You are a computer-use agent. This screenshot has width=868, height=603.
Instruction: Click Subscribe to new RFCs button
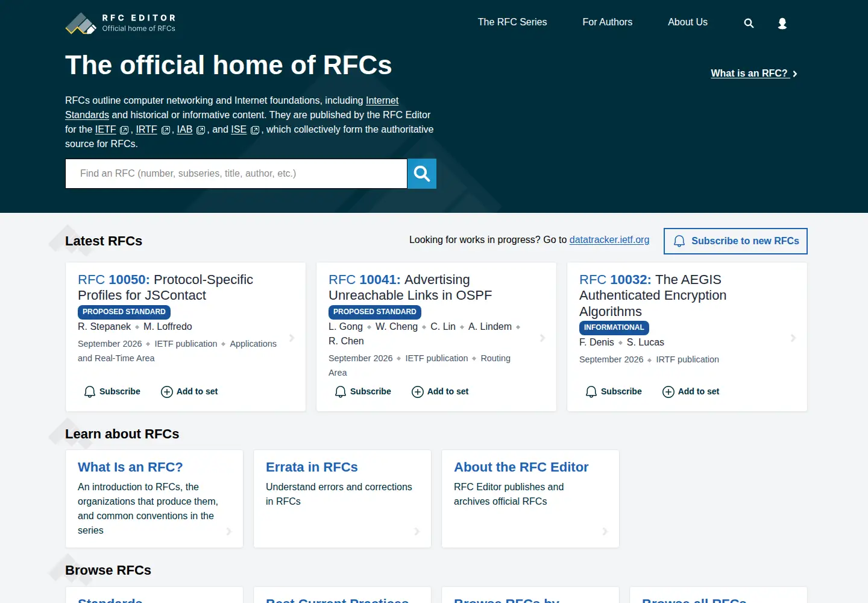(735, 241)
